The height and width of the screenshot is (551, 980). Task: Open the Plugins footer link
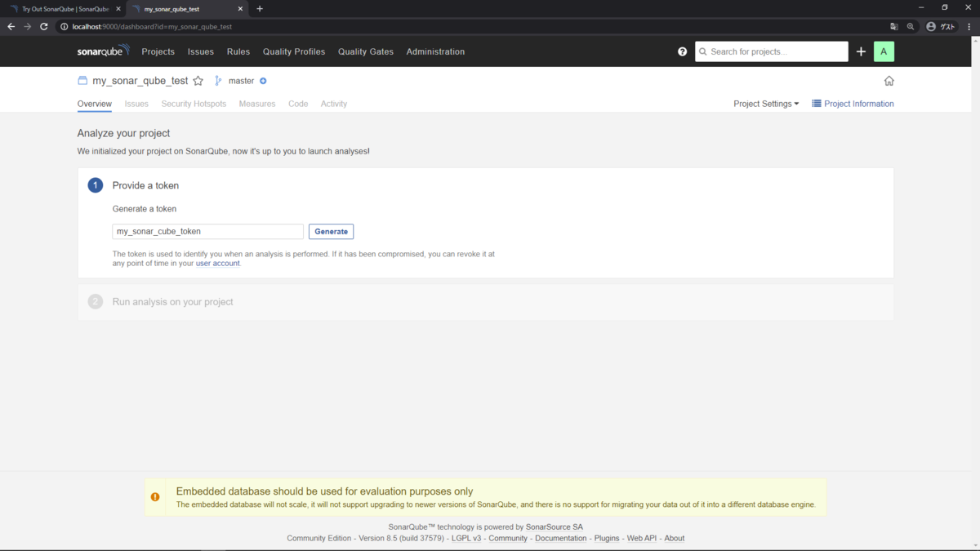pyautogui.click(x=607, y=539)
